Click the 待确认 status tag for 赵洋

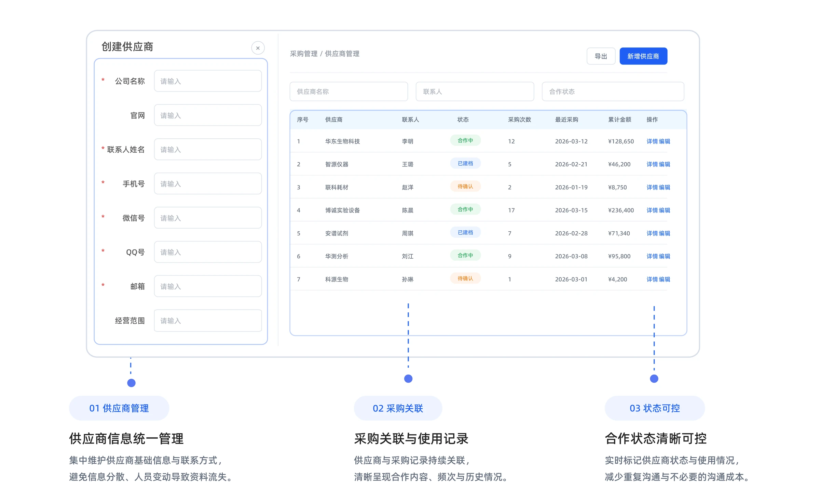click(465, 186)
